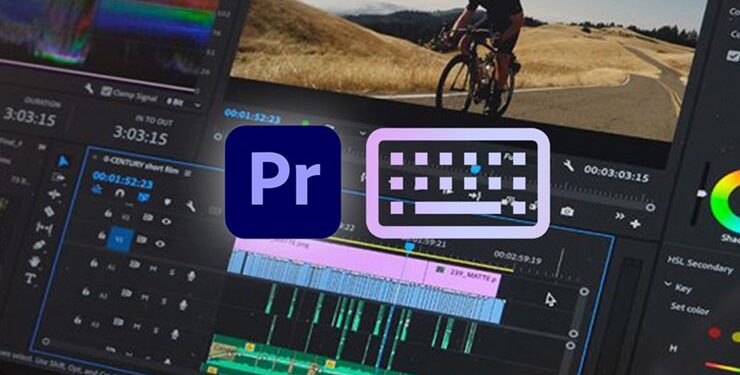Screen dimensions: 740x375
Task: Solo the A2 audio track
Action: point(164,302)
